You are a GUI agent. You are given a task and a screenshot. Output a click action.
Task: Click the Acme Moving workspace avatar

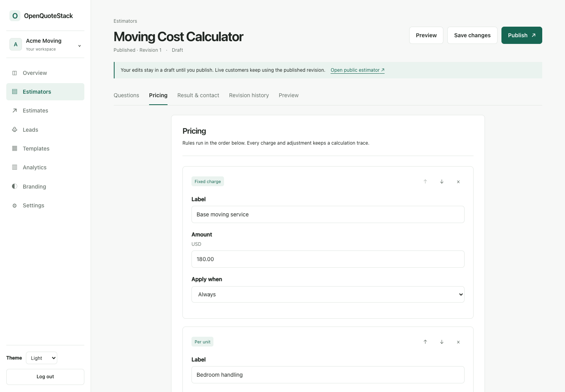click(x=16, y=44)
